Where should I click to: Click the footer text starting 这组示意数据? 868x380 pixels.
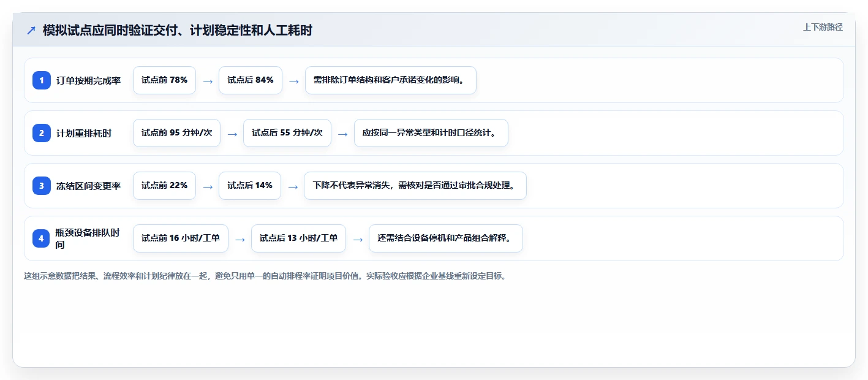click(x=265, y=276)
